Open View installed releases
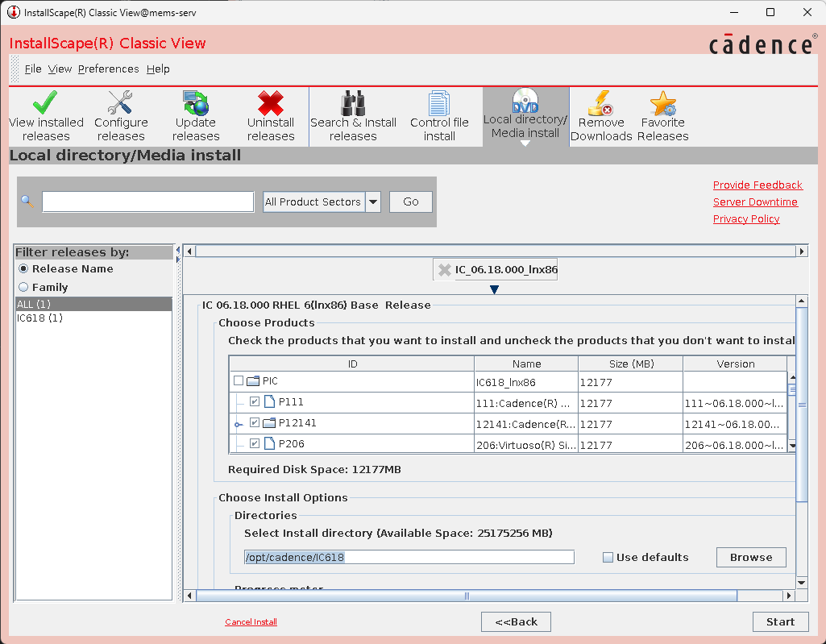The height and width of the screenshot is (644, 826). pos(46,116)
